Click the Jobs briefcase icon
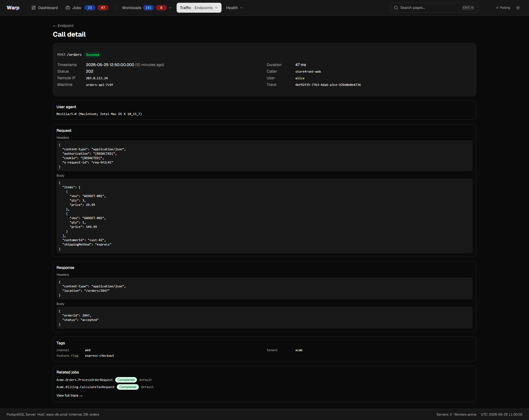The width and height of the screenshot is (529, 420). [68, 8]
